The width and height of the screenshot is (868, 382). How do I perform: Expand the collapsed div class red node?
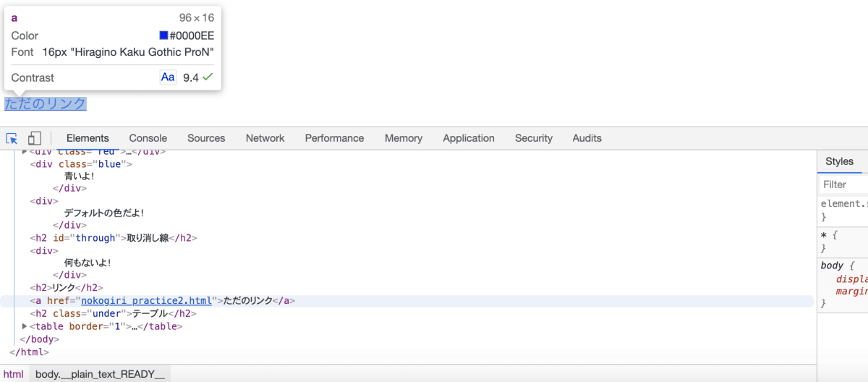(25, 153)
